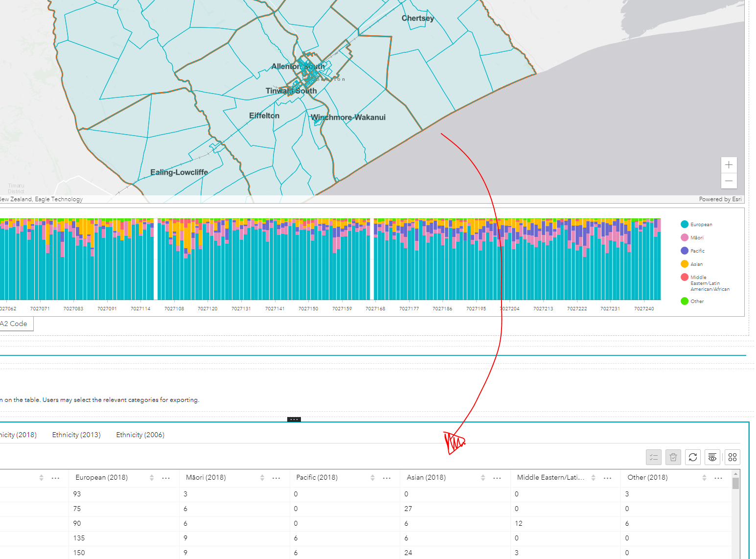Click the chart options ellipsis above the table
This screenshot has height=559, width=756.
click(x=294, y=419)
